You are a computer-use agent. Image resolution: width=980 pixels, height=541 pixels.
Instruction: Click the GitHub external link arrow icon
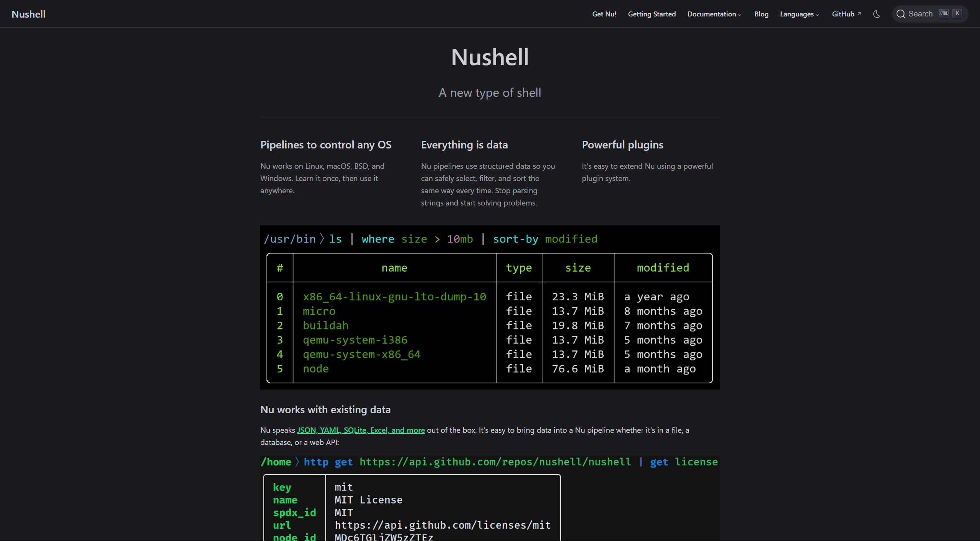(x=859, y=14)
